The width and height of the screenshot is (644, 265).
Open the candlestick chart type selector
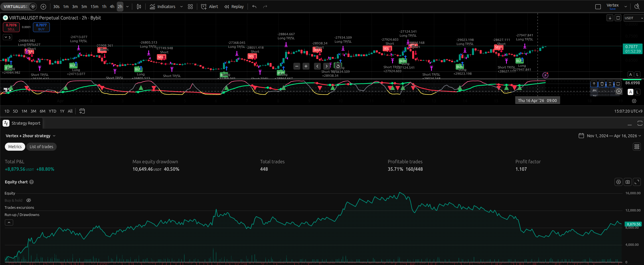(139, 6)
